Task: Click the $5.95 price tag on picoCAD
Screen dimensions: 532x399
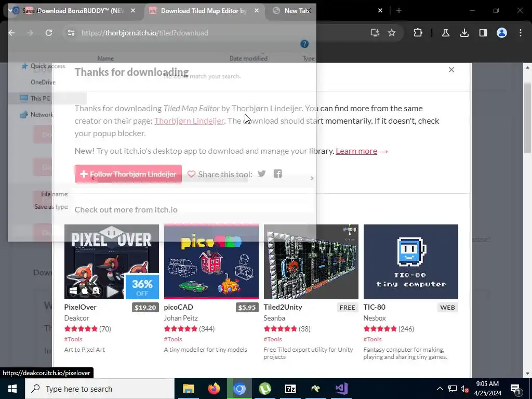Action: [x=247, y=308]
